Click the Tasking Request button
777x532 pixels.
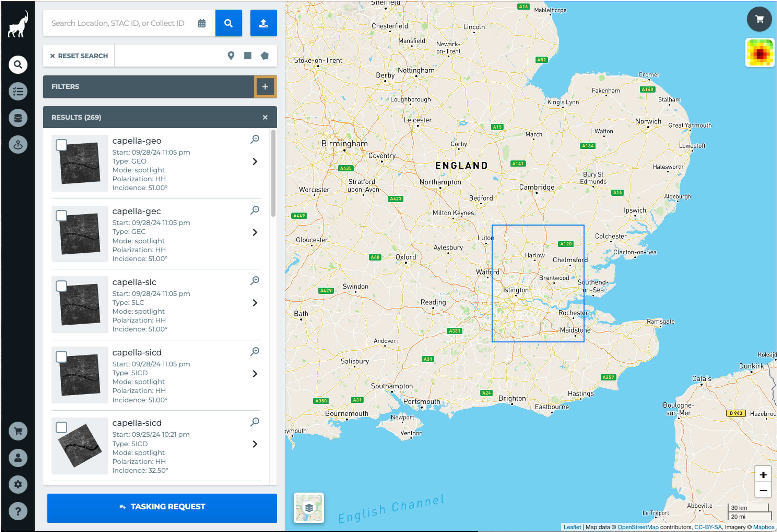[x=162, y=508]
